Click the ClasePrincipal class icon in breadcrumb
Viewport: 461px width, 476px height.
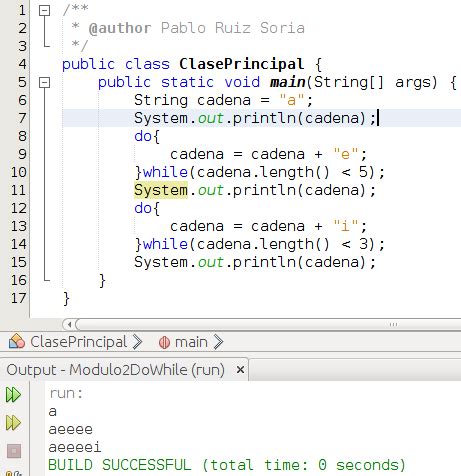tap(17, 342)
